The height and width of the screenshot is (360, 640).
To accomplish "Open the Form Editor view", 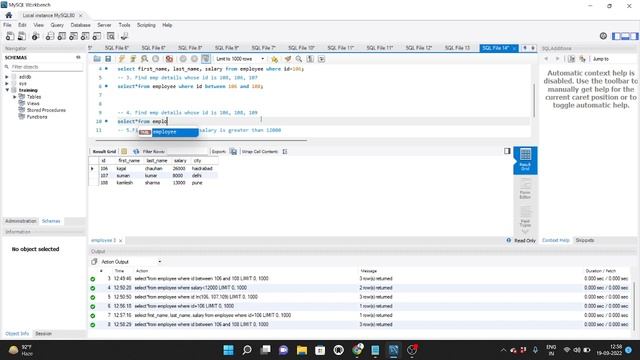I will pos(525,189).
